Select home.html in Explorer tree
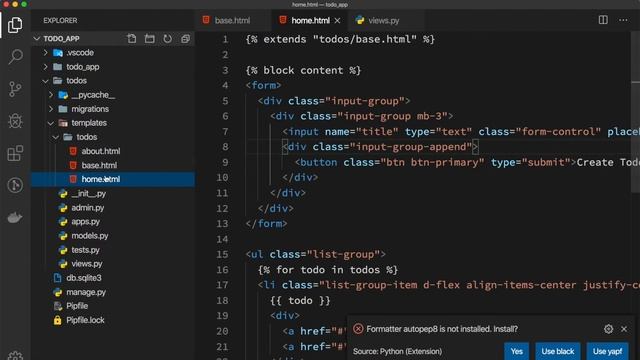Viewport: 640px width, 360px height. [x=101, y=179]
